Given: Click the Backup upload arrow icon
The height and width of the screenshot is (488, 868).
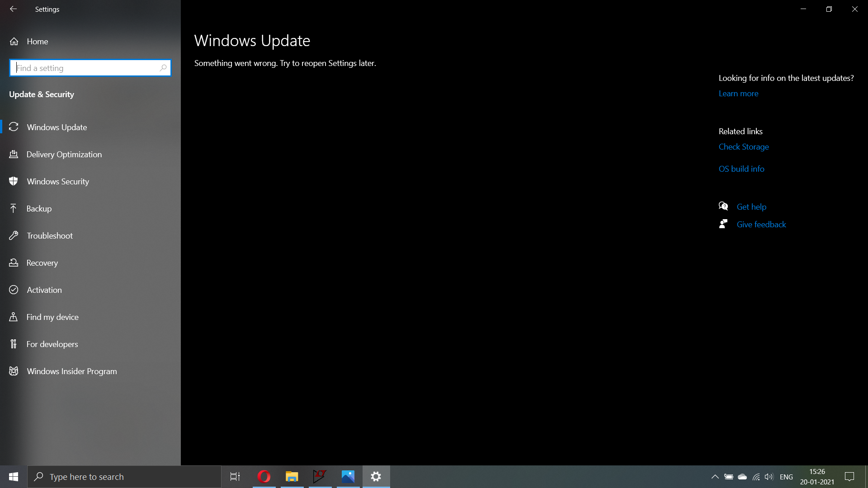Looking at the screenshot, I should pos(14,208).
